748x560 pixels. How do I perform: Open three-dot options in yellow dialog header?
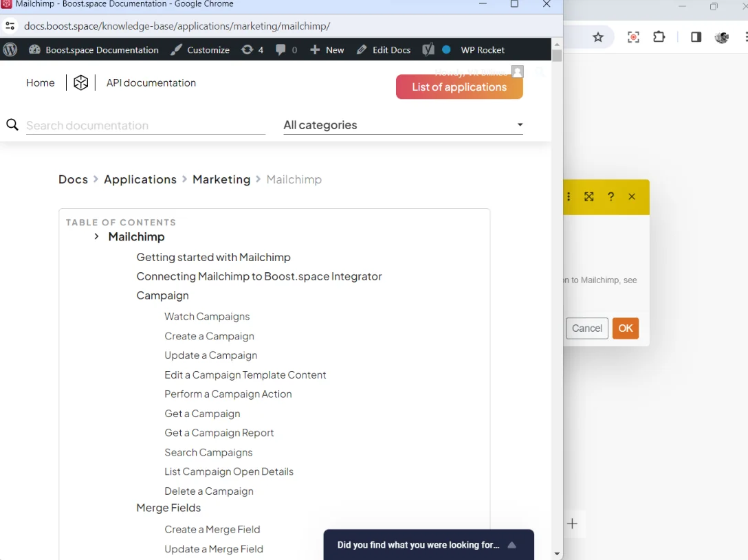(569, 197)
